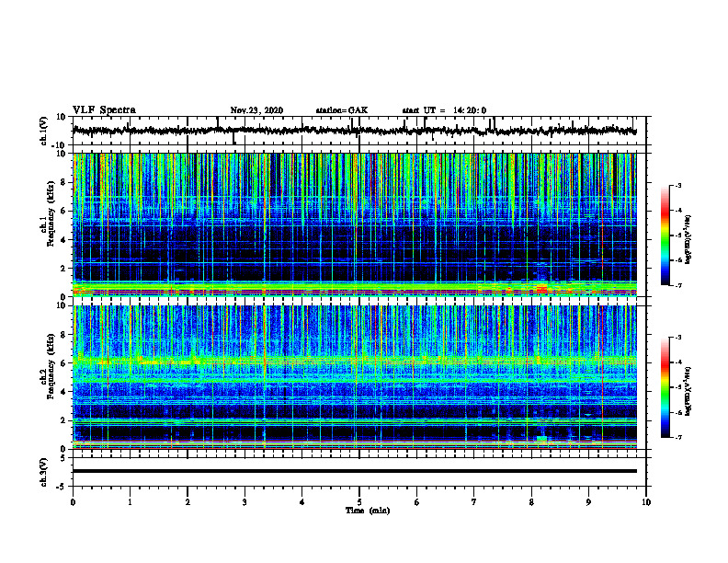
Task: Click the "-7" label on ch.1 color bar
Action: (x=677, y=285)
